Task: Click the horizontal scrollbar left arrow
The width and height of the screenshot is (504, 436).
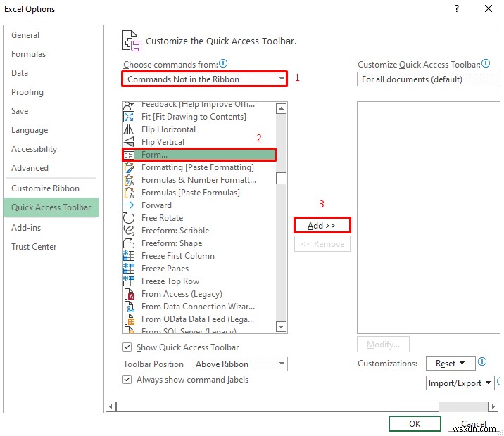Action: (x=111, y=406)
